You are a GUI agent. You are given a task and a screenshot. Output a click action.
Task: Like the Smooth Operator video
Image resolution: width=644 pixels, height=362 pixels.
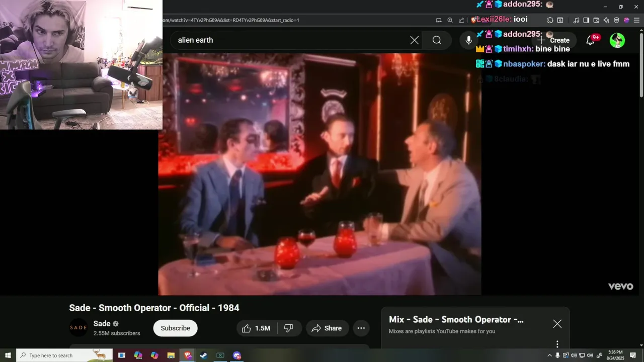point(256,328)
